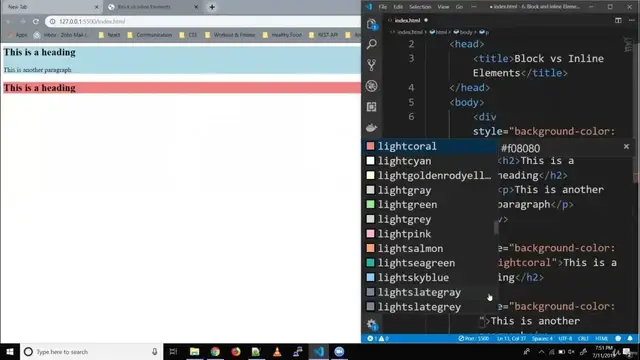Open Manage gear in VS Code activity bar
The width and height of the screenshot is (640, 360).
click(x=371, y=325)
